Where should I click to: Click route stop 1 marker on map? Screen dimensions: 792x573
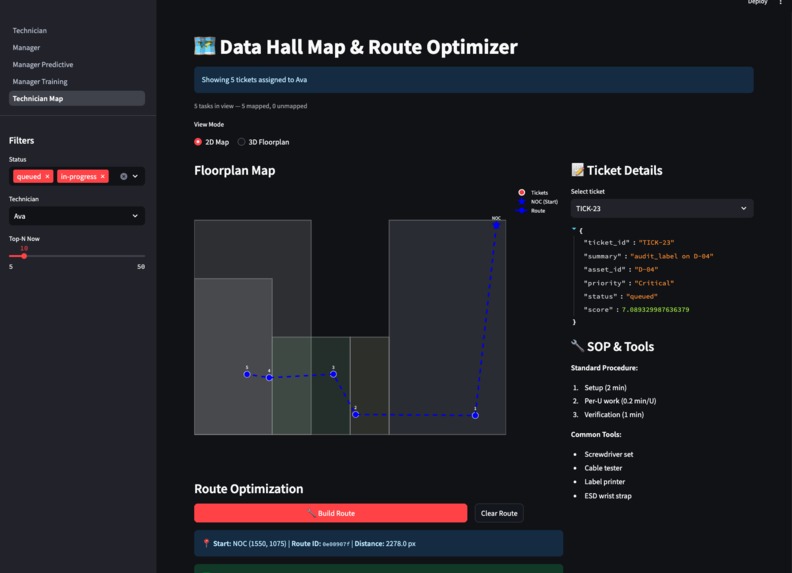(475, 415)
